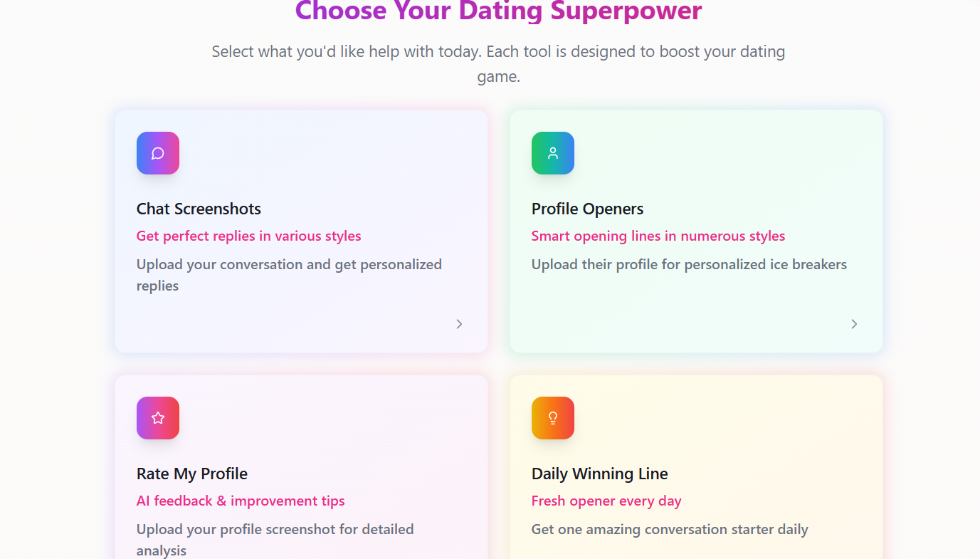Click "Get perfect replies in various styles"
Image resolution: width=980 pixels, height=559 pixels.
click(x=249, y=236)
